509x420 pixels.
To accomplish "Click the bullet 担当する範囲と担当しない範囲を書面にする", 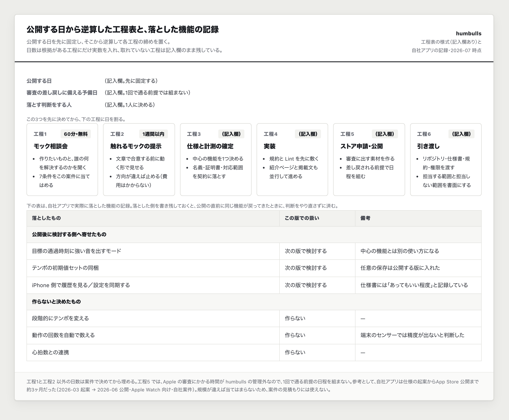I will pos(447,181).
